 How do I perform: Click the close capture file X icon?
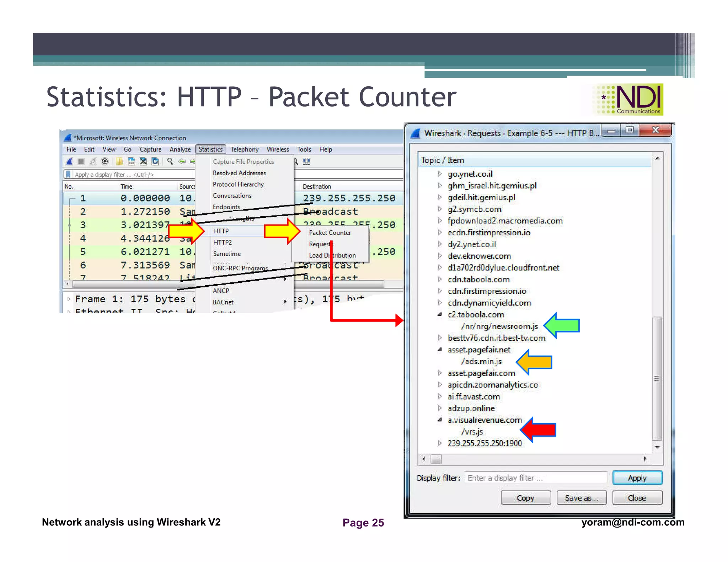[x=143, y=162]
